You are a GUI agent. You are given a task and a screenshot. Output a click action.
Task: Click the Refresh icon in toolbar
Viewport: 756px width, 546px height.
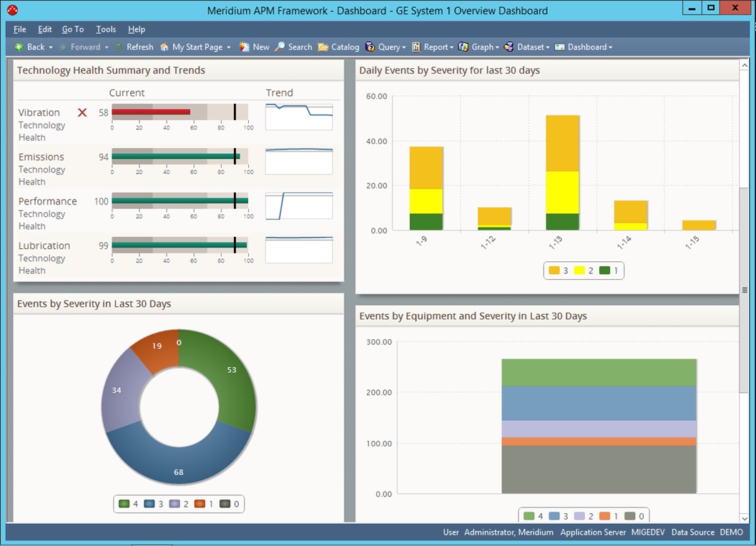pos(119,47)
